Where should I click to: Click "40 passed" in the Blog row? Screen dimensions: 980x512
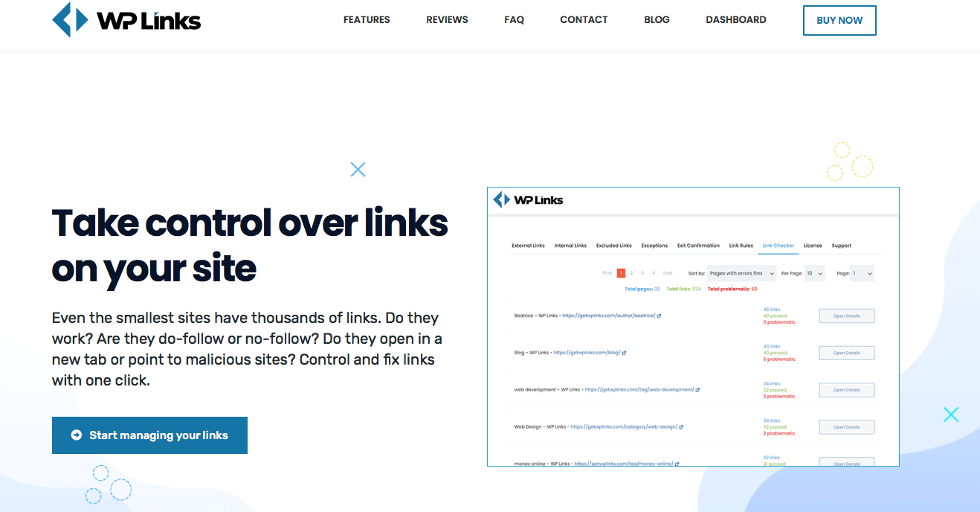coord(775,353)
